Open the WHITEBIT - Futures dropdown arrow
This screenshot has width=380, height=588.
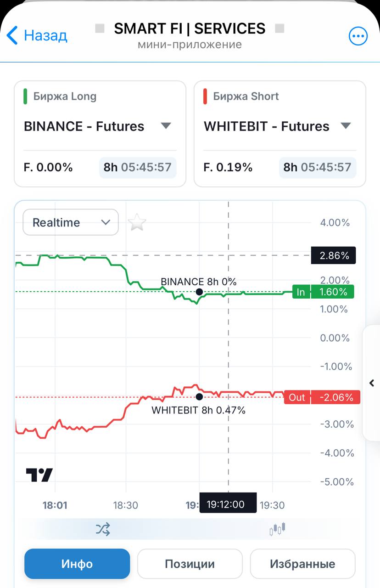click(x=346, y=126)
